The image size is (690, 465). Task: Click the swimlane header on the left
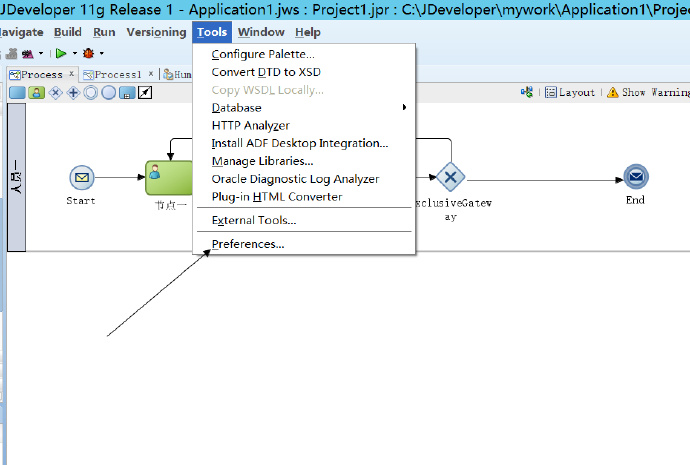point(17,177)
